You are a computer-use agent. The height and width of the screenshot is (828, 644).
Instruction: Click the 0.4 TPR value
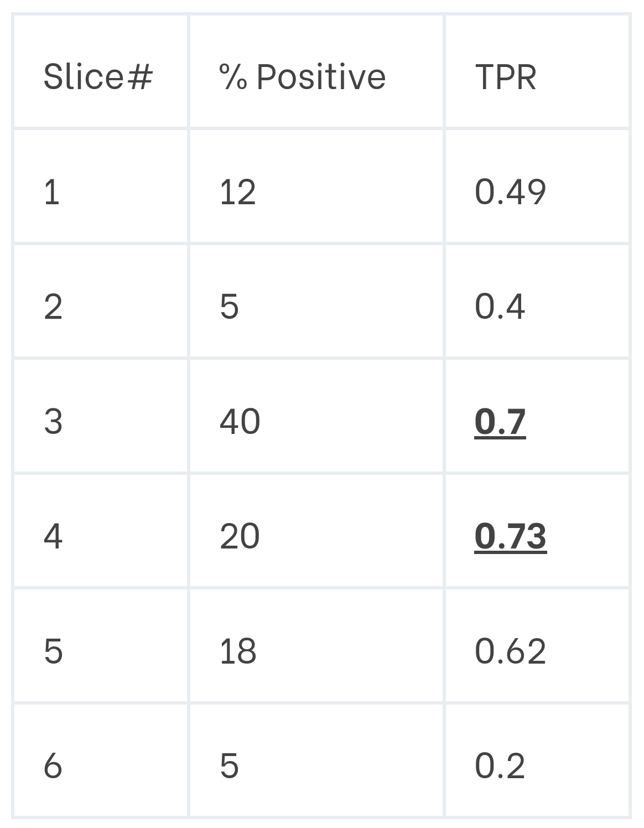(500, 307)
